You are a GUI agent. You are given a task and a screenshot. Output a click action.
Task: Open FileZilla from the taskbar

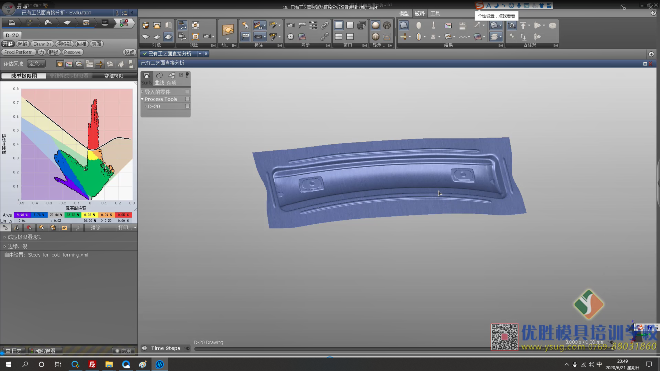92,364
